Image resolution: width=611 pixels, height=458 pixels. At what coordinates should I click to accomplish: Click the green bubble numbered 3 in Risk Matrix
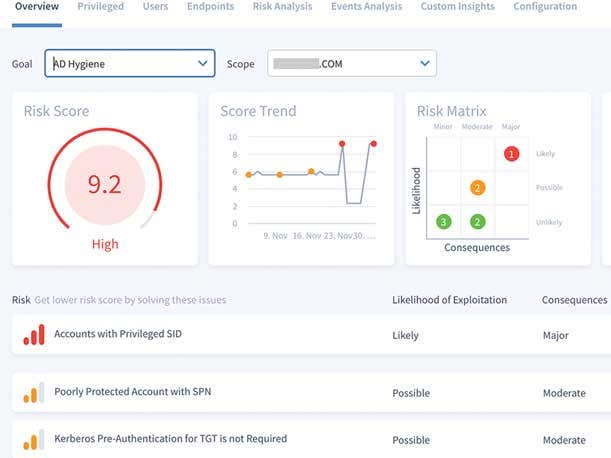(x=444, y=221)
